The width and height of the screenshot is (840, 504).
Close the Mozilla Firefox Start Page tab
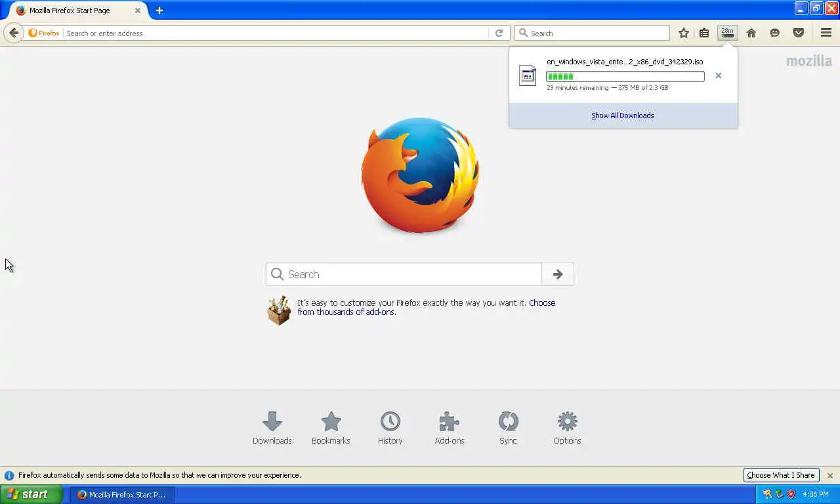tap(138, 10)
